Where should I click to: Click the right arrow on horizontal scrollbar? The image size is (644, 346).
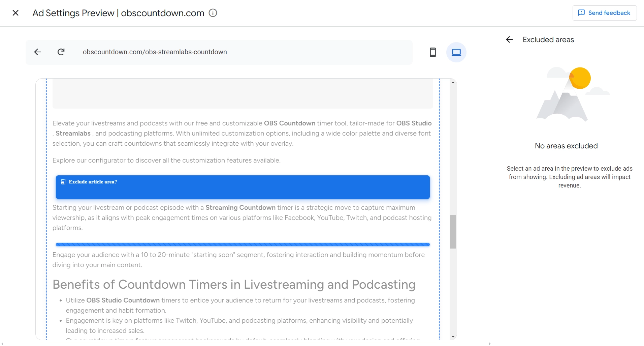point(489,344)
